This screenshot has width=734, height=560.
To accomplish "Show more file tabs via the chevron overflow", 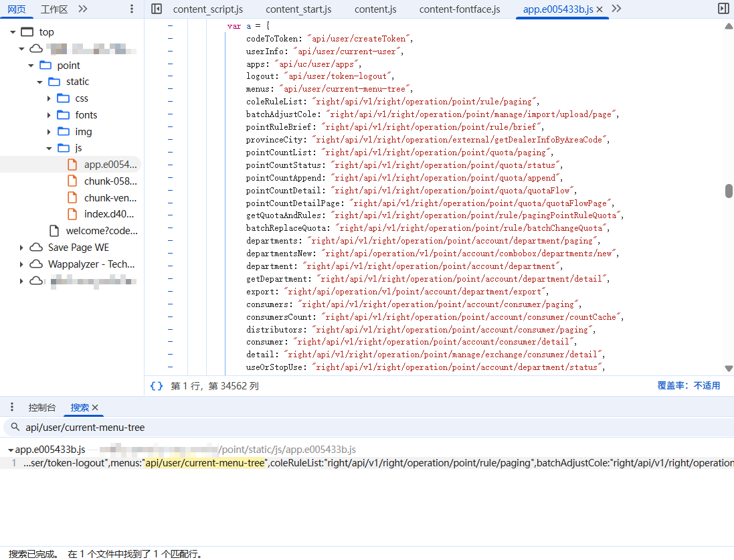I will point(616,9).
